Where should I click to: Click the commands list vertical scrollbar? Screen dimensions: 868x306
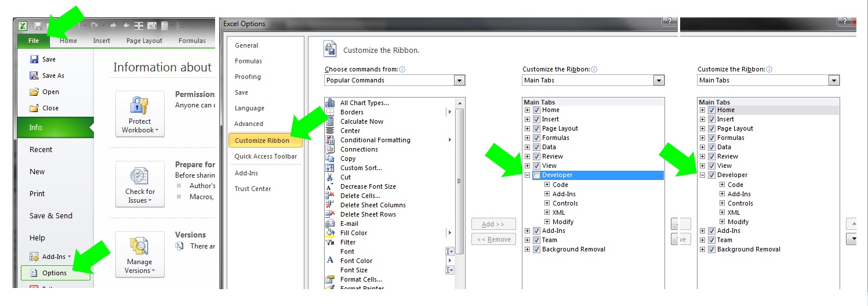tap(460, 180)
